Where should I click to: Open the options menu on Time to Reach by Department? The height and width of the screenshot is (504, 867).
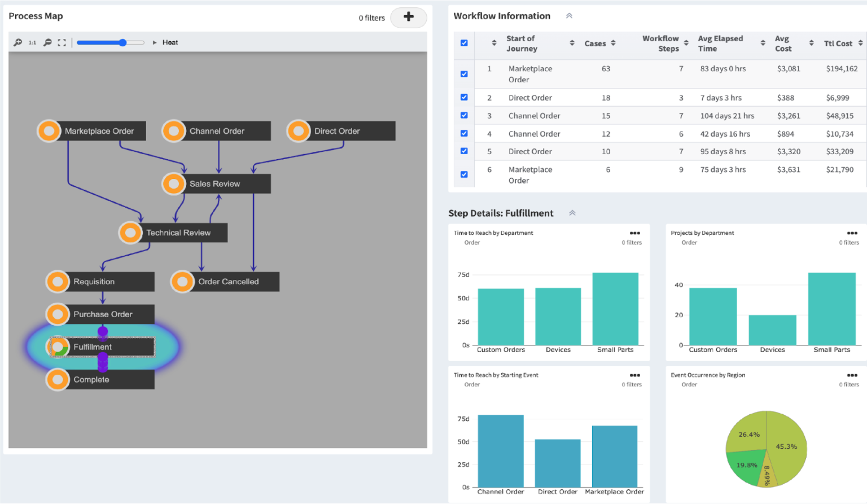point(634,233)
